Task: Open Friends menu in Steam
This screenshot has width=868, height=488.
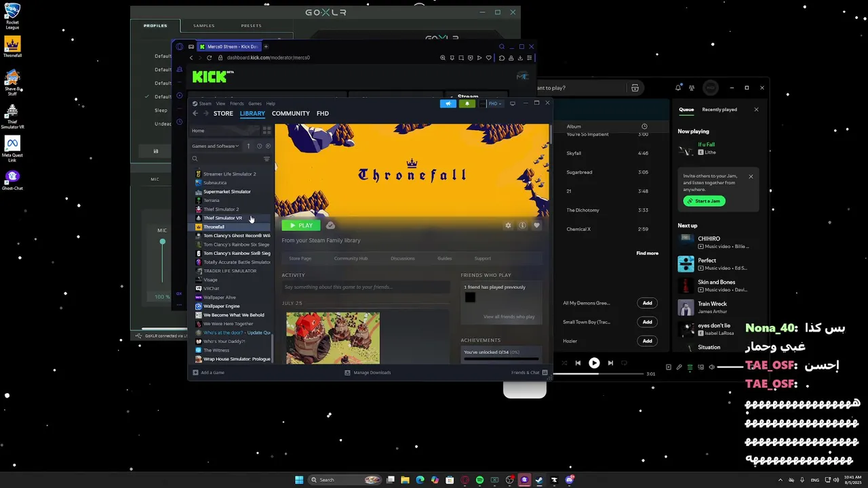Action: 237,104
